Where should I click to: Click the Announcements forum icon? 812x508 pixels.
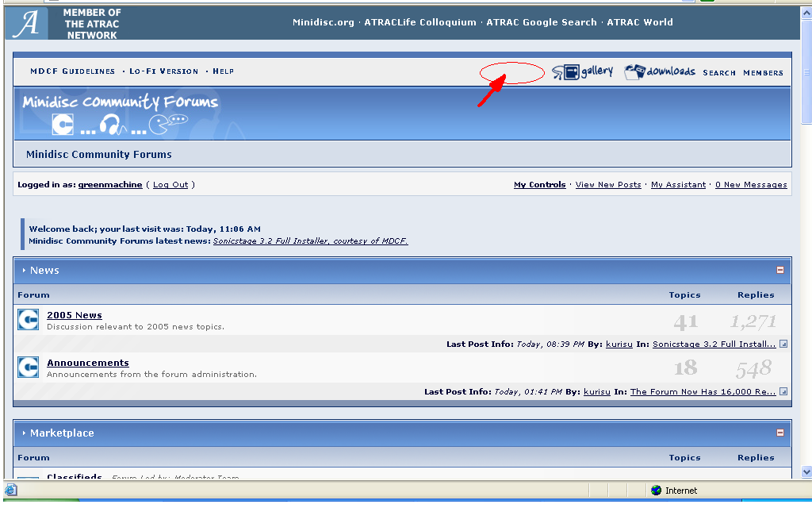(28, 367)
